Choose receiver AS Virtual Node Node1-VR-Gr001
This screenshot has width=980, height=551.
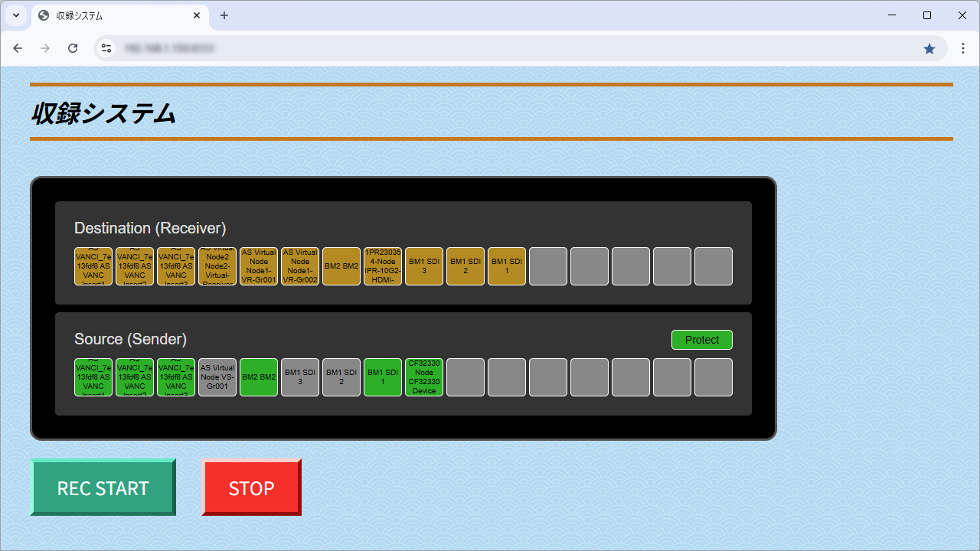coord(259,266)
